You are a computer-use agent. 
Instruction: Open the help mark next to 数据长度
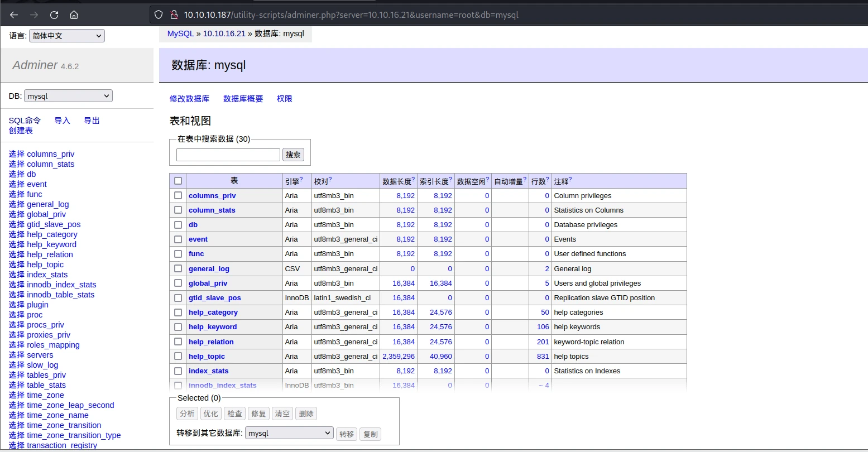click(413, 179)
